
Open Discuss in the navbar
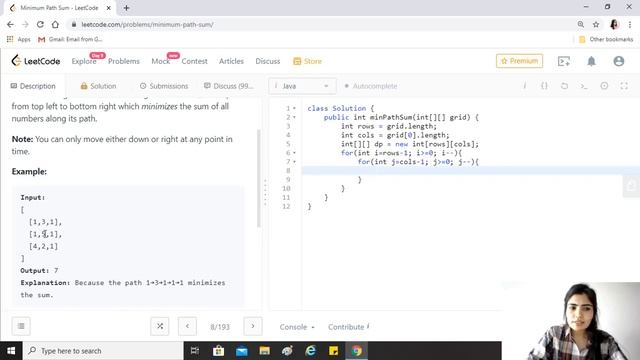coord(268,61)
